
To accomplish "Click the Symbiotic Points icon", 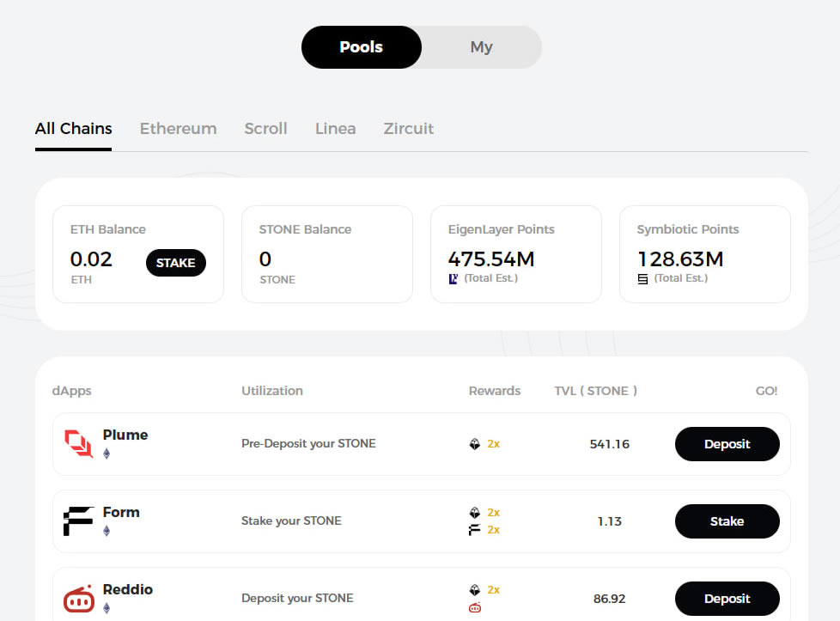I will (643, 278).
